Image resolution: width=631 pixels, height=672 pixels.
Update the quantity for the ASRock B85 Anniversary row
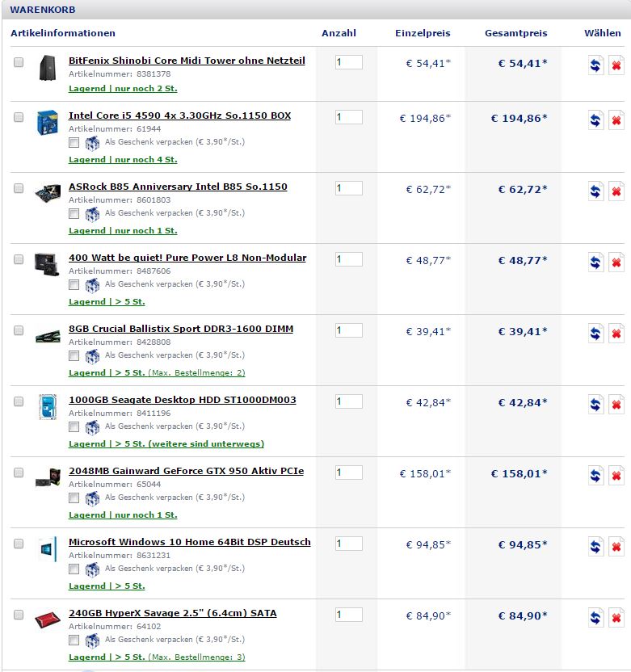[x=595, y=191]
